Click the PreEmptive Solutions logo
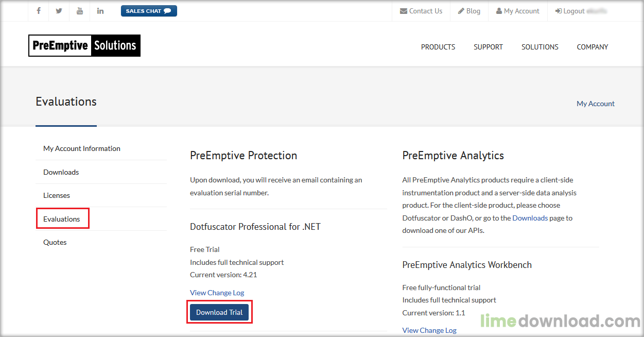Image resolution: width=644 pixels, height=337 pixels. point(84,45)
